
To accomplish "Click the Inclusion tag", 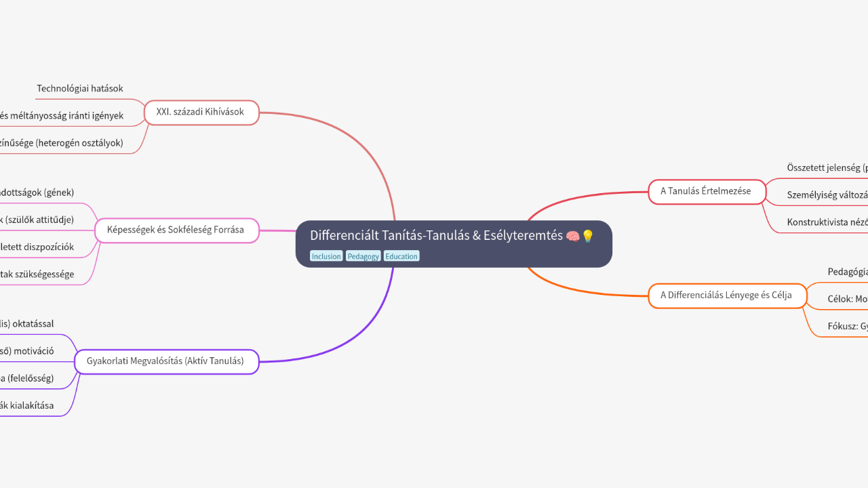I will pos(326,256).
